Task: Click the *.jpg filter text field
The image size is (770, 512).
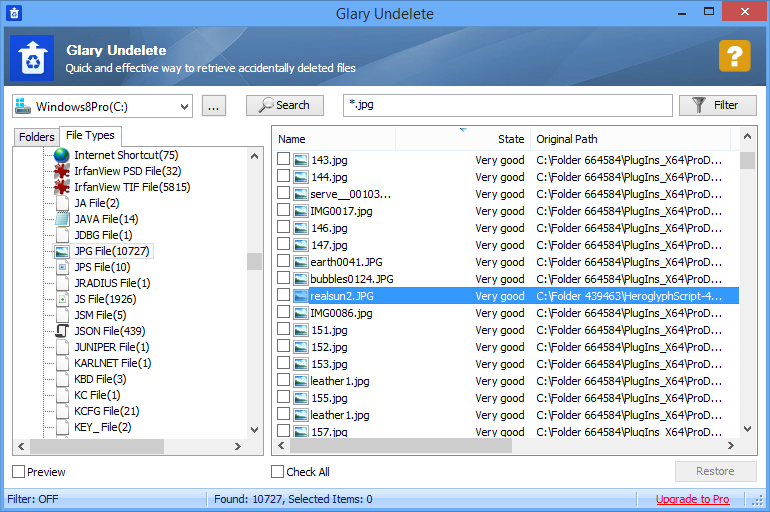Action: 508,106
